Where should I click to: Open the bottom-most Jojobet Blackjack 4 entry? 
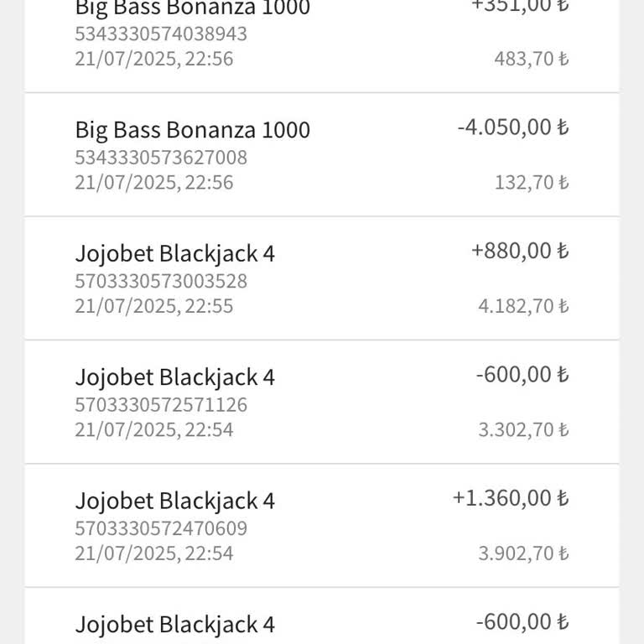point(174,624)
